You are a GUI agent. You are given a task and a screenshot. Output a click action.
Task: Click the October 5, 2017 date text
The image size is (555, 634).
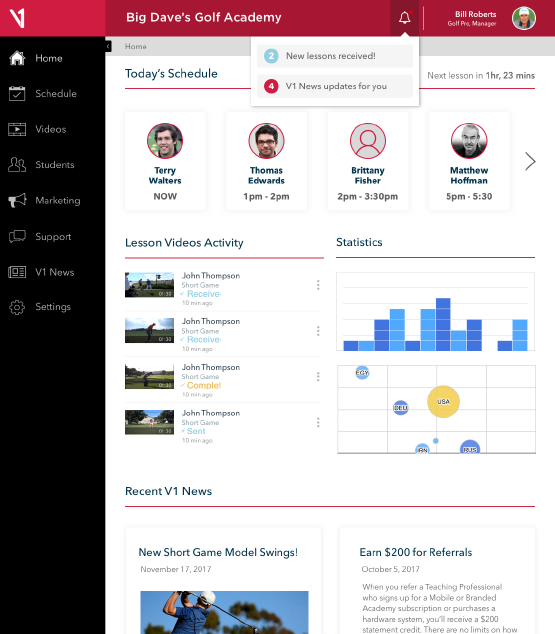click(390, 569)
